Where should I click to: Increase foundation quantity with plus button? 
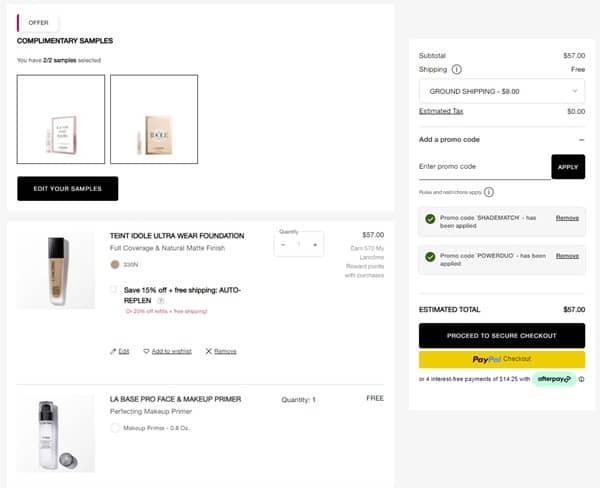pos(315,244)
